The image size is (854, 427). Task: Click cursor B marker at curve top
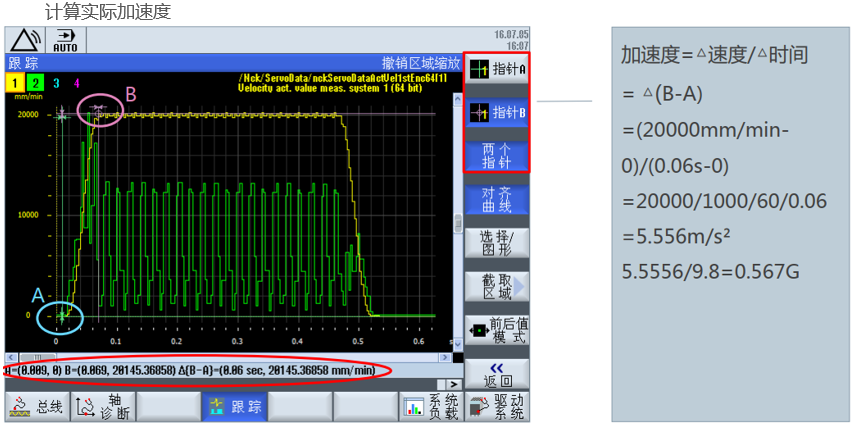click(98, 113)
